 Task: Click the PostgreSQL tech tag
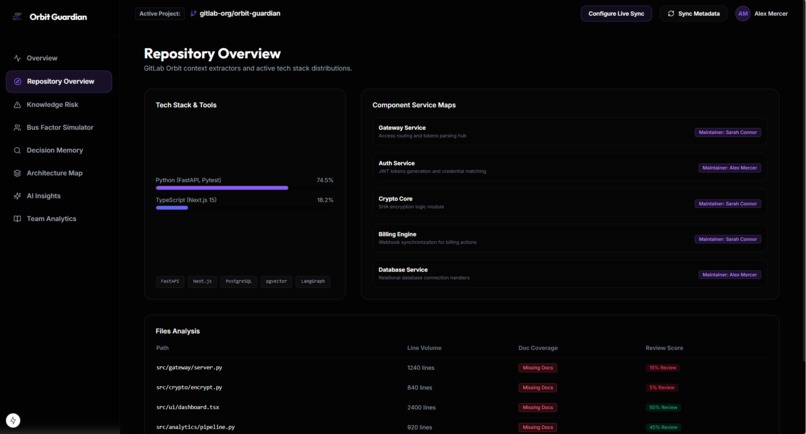tap(239, 281)
